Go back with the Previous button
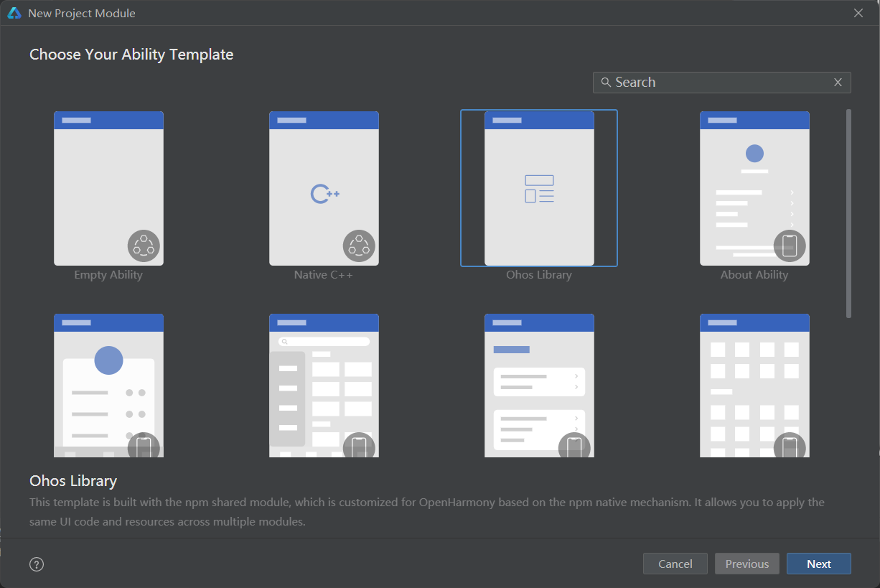The image size is (880, 588). (x=747, y=564)
